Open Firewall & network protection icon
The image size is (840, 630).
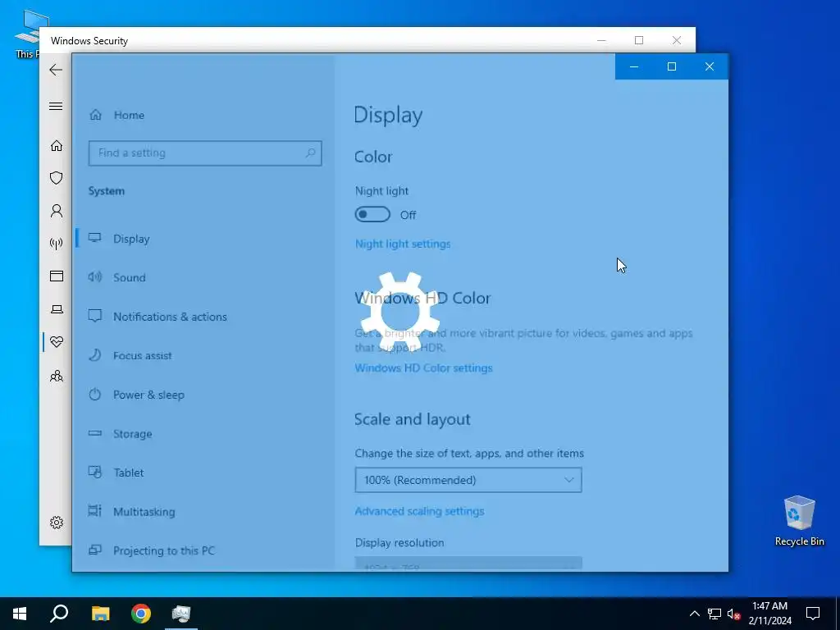(57, 244)
